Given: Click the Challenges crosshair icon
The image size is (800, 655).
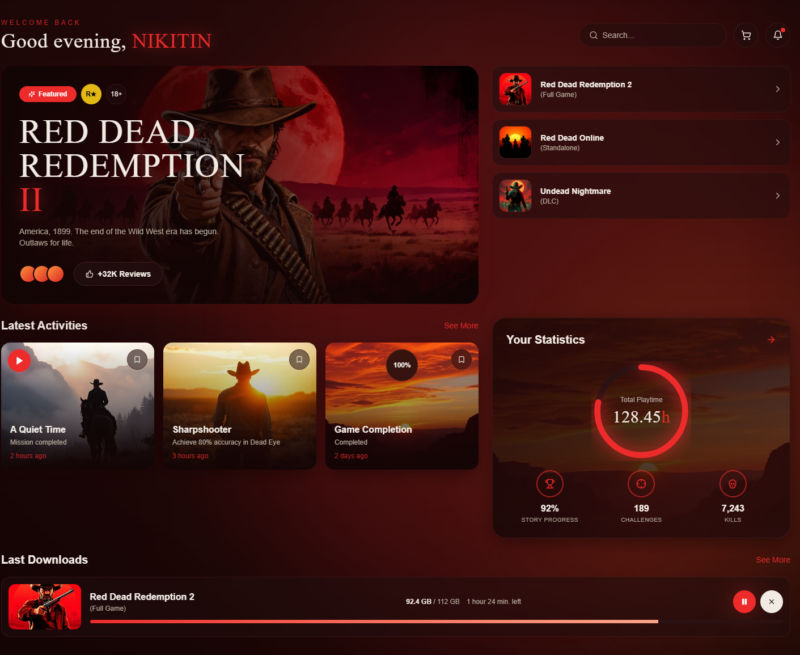Looking at the screenshot, I should (641, 484).
